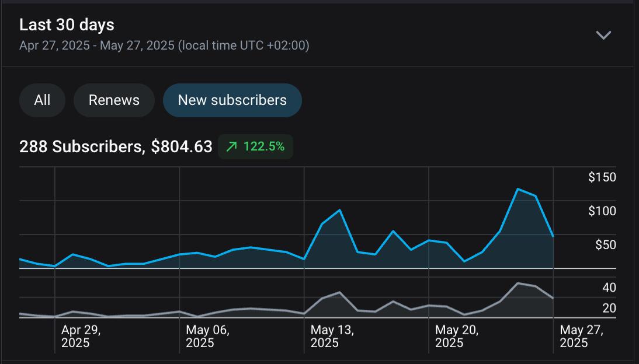The width and height of the screenshot is (639, 364).
Task: Click the 40 subscribers axis label
Action: (609, 288)
